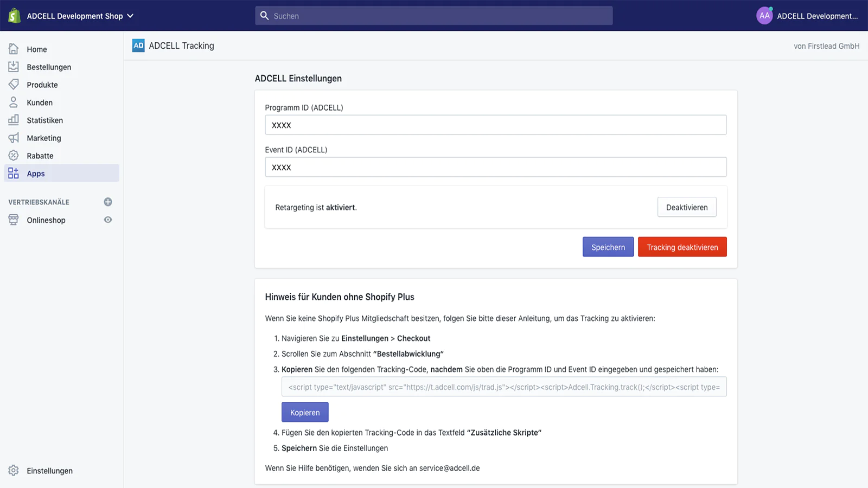Open the AA account avatar
The width and height of the screenshot is (868, 488).
tap(764, 16)
